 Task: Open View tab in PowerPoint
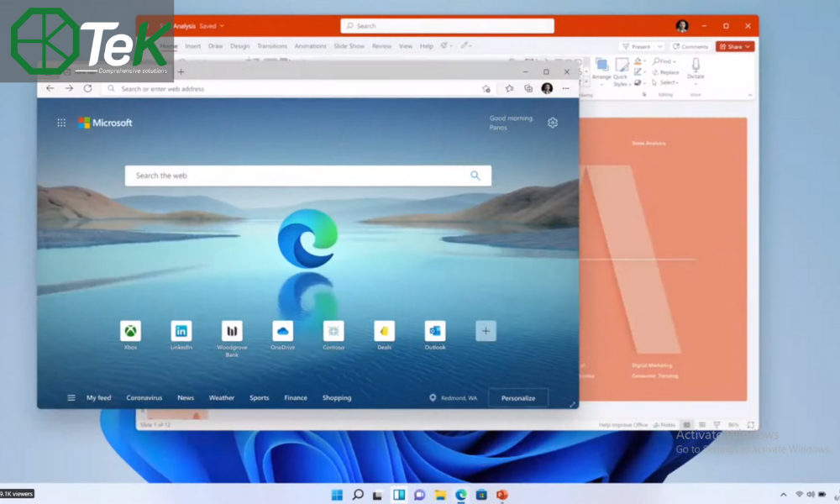(x=406, y=46)
